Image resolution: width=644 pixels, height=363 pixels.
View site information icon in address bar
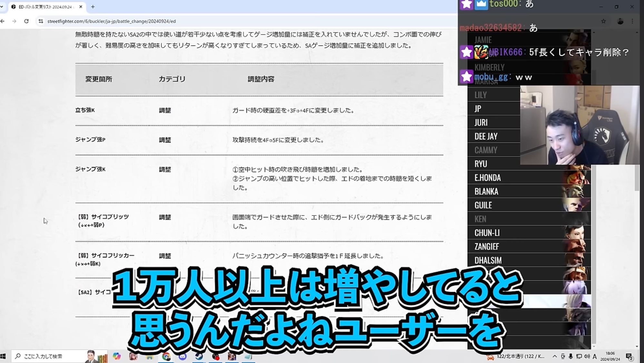(41, 21)
